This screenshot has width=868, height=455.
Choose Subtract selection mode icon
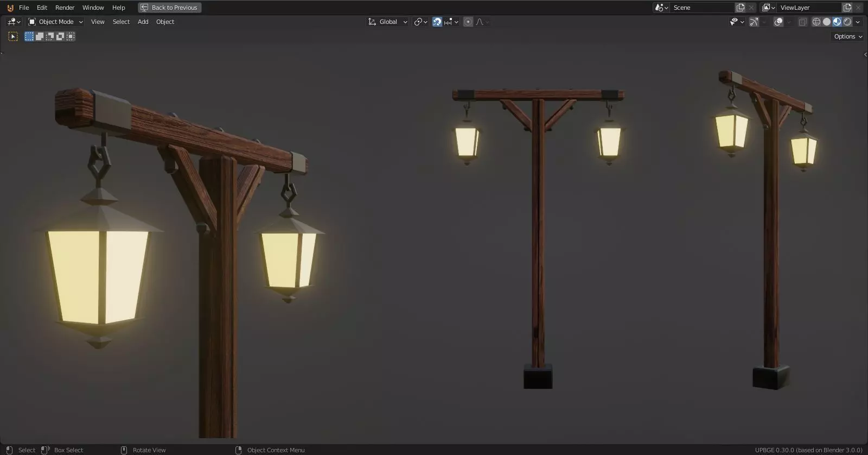pyautogui.click(x=50, y=36)
